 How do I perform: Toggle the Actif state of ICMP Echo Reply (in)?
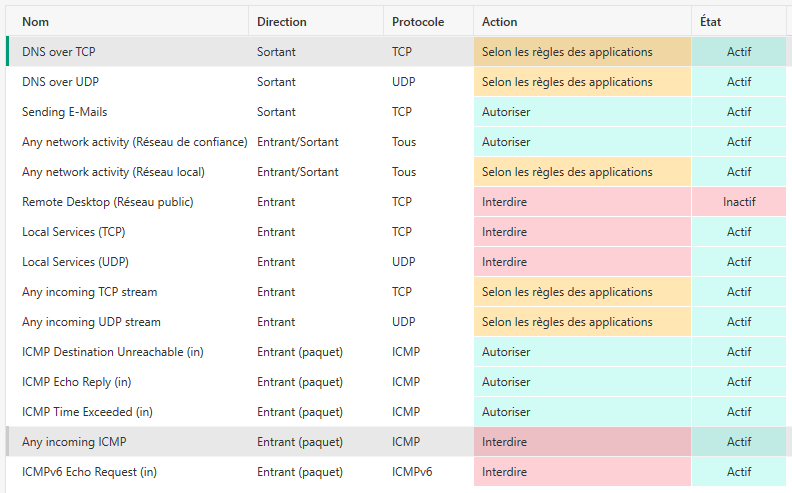coord(739,382)
